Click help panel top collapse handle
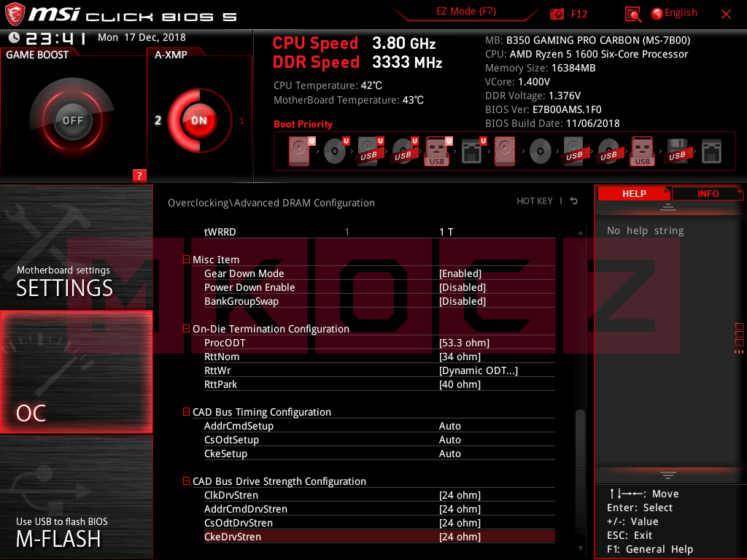Screen dimensions: 747x560 668,206
